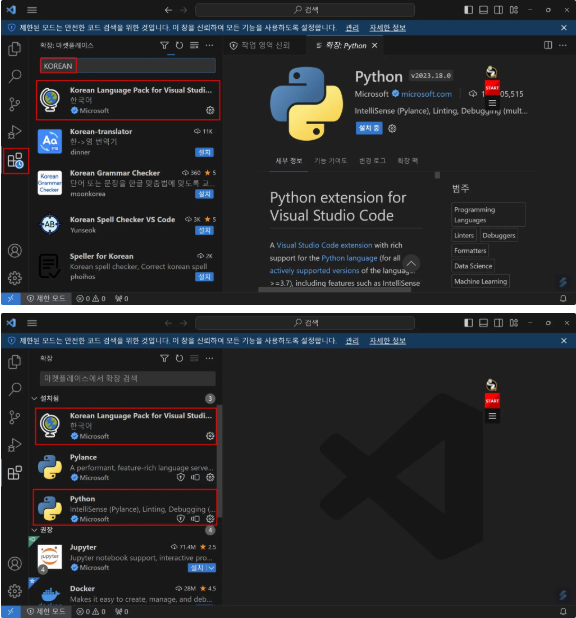The height and width of the screenshot is (618, 576).
Task: Open Manage gear in KOREAN search window activity bar
Action: 15,278
